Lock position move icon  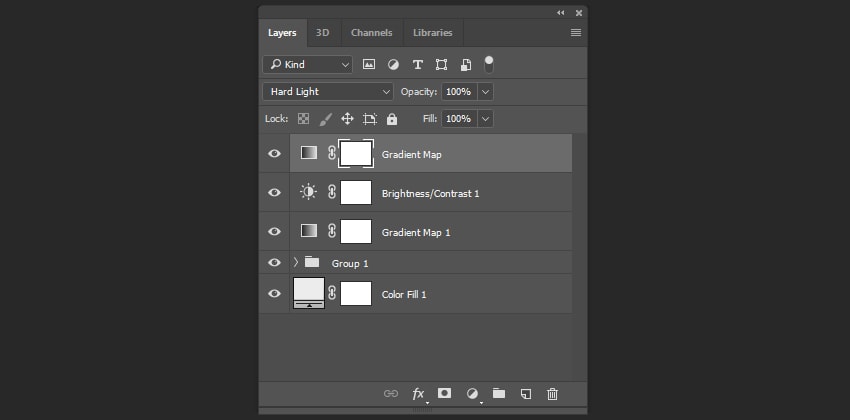[x=347, y=119]
